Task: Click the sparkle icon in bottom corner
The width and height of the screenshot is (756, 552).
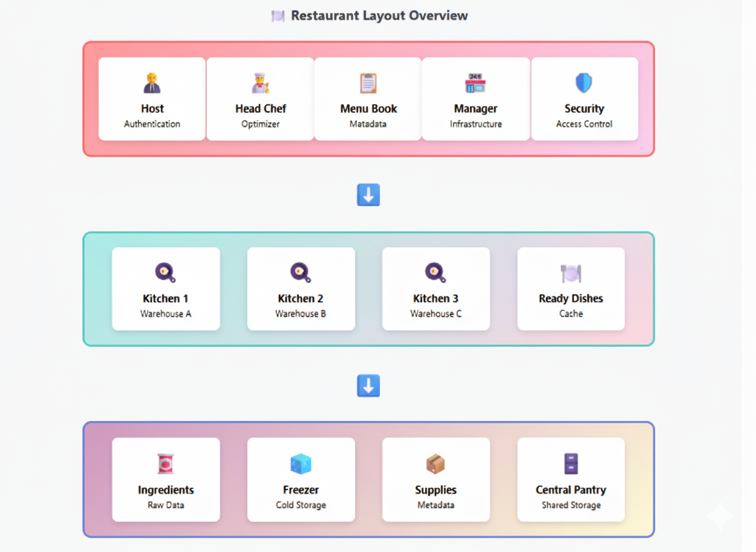Action: point(719,516)
